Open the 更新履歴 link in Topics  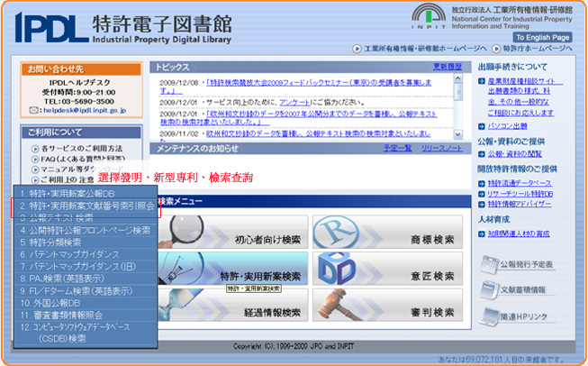click(x=447, y=67)
